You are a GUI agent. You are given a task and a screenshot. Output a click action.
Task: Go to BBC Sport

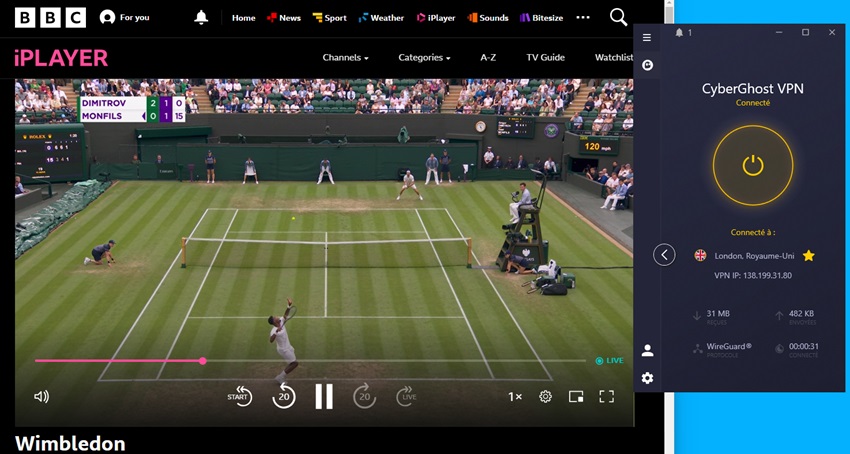point(330,18)
